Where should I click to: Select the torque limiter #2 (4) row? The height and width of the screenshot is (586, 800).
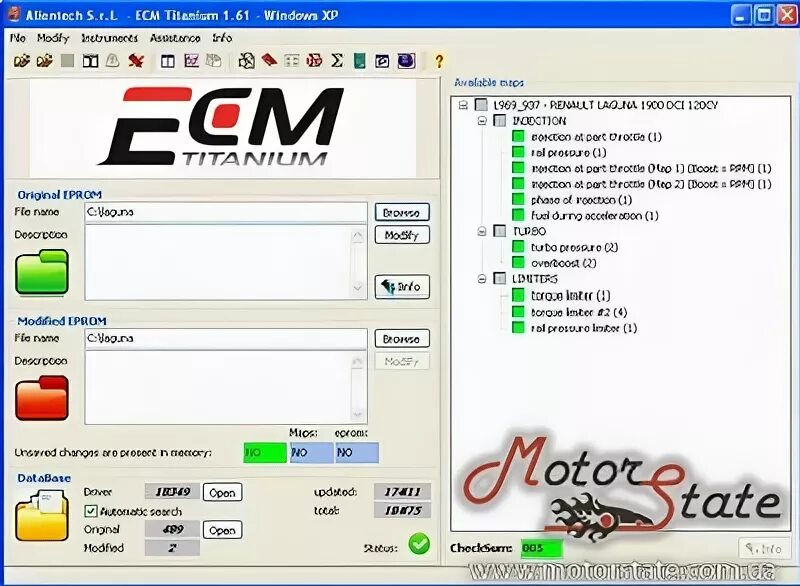click(579, 312)
